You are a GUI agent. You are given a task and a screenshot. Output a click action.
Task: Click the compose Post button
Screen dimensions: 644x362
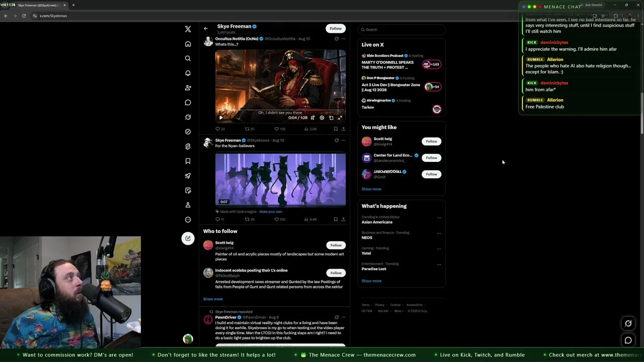(188, 238)
